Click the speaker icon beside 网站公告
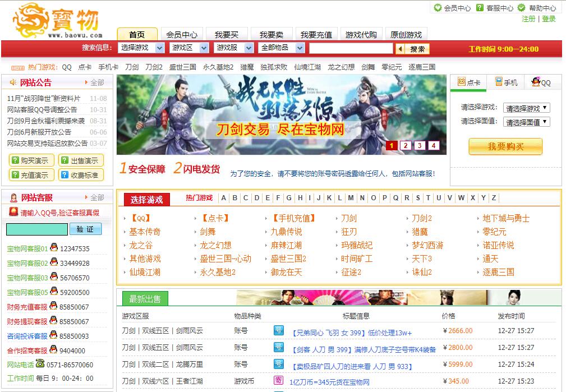 point(13,82)
